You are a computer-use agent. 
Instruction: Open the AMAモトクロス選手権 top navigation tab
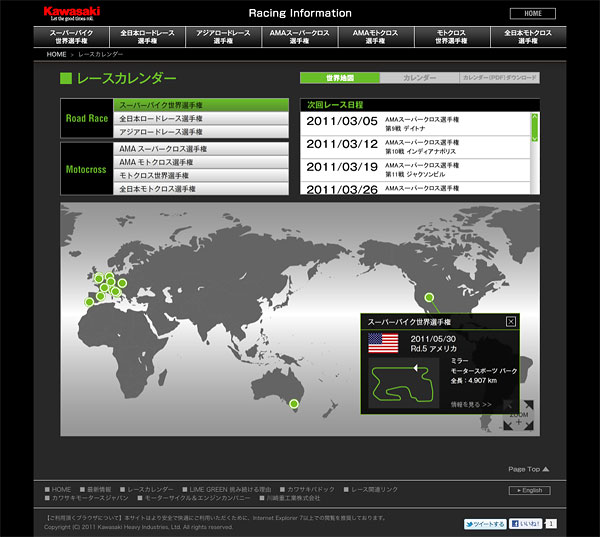pos(376,37)
